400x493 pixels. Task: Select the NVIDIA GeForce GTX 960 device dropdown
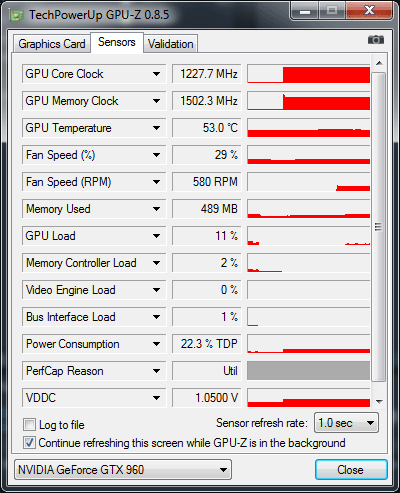[123, 470]
